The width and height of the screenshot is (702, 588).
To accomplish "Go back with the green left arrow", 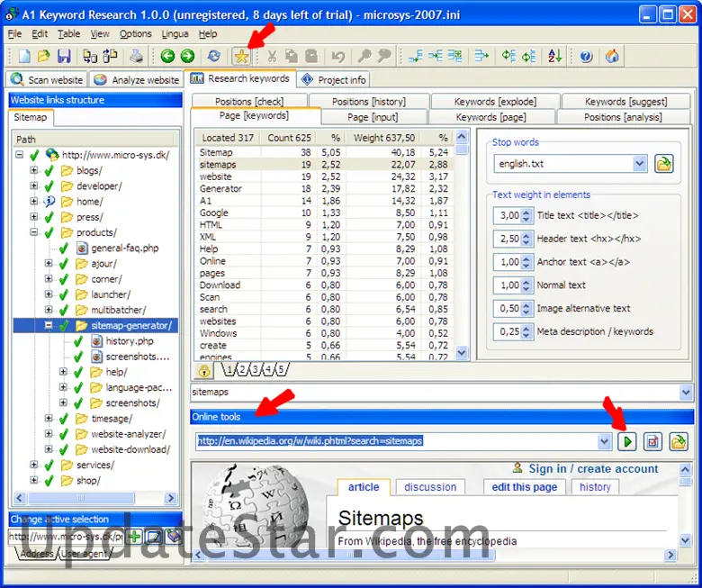I will click(x=167, y=56).
